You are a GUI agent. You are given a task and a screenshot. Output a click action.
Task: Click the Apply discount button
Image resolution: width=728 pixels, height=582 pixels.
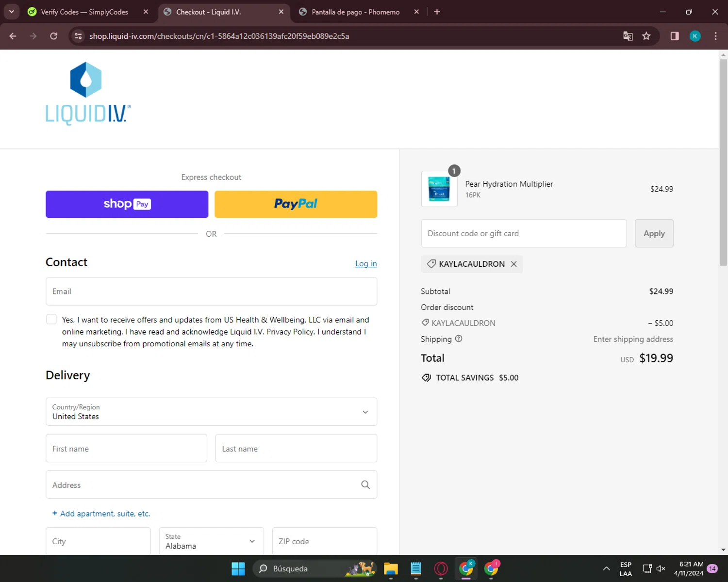click(x=654, y=233)
